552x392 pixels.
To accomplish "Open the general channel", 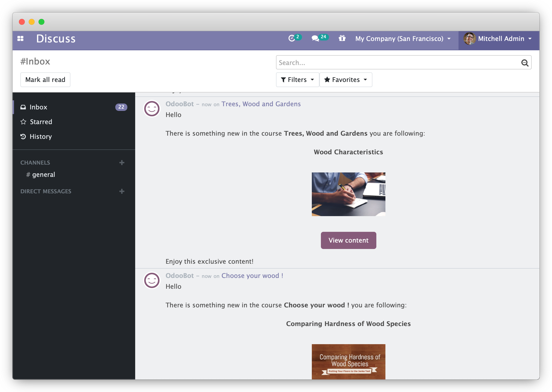I will [x=43, y=175].
